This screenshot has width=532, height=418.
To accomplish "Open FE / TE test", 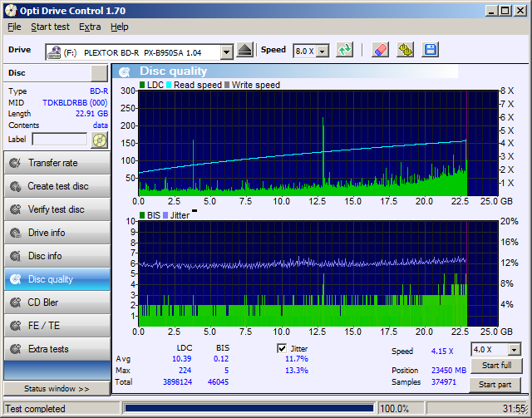I will pos(57,326).
